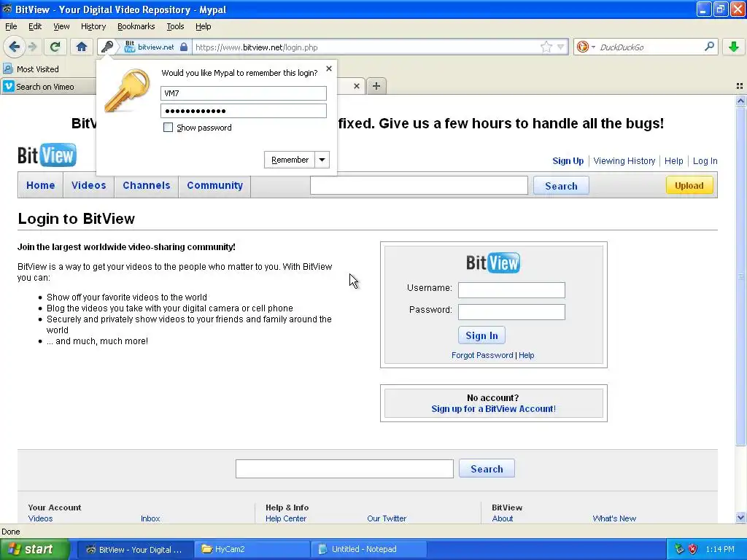Open the Bookmarks menu
The height and width of the screenshot is (560, 747).
tap(136, 26)
